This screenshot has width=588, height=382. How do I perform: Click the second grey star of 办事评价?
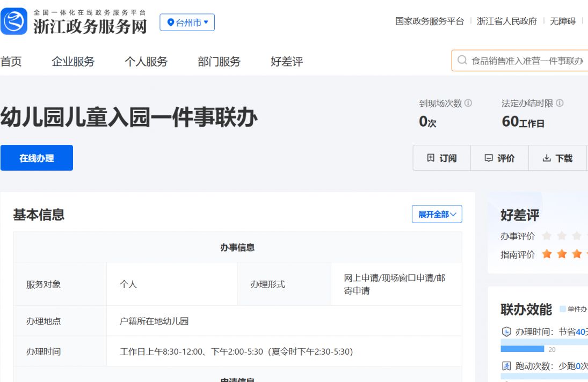click(x=562, y=236)
